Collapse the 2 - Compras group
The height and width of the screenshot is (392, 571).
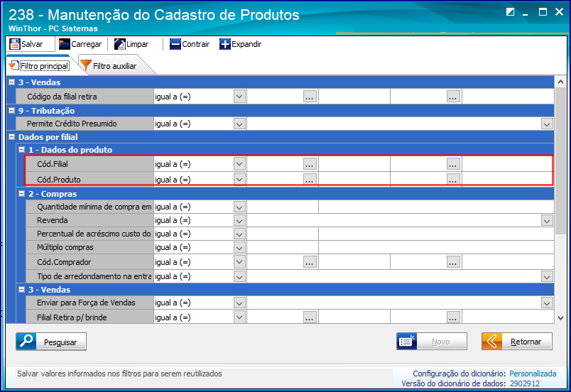pyautogui.click(x=22, y=194)
